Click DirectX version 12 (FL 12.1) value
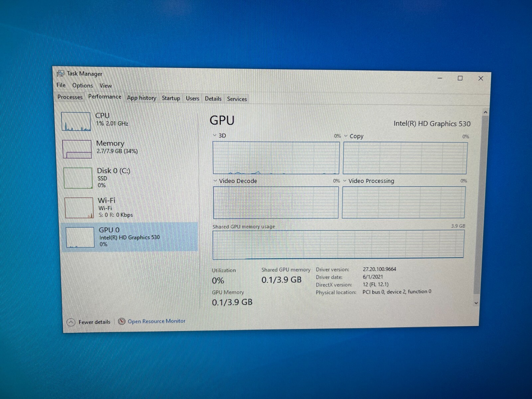 point(375,284)
